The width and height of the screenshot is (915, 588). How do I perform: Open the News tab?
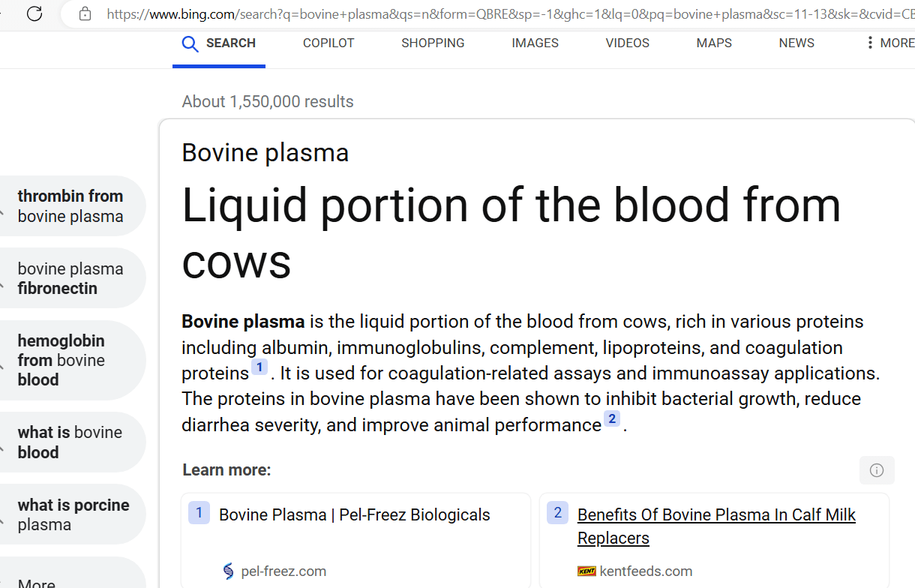(x=796, y=43)
